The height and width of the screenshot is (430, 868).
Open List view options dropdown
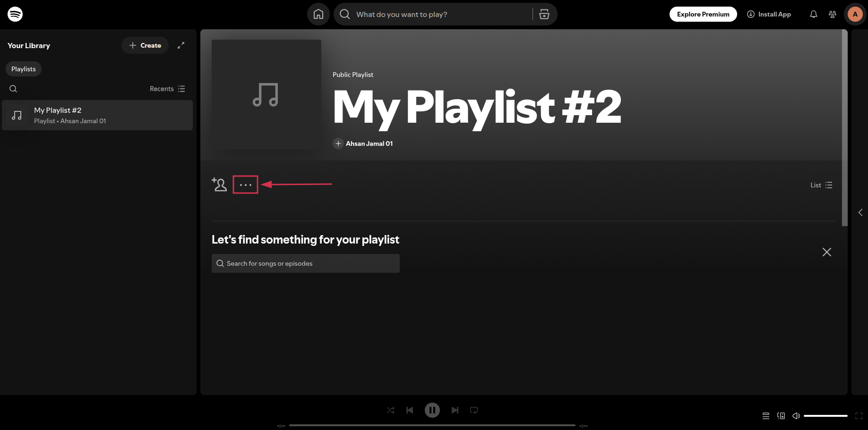821,185
